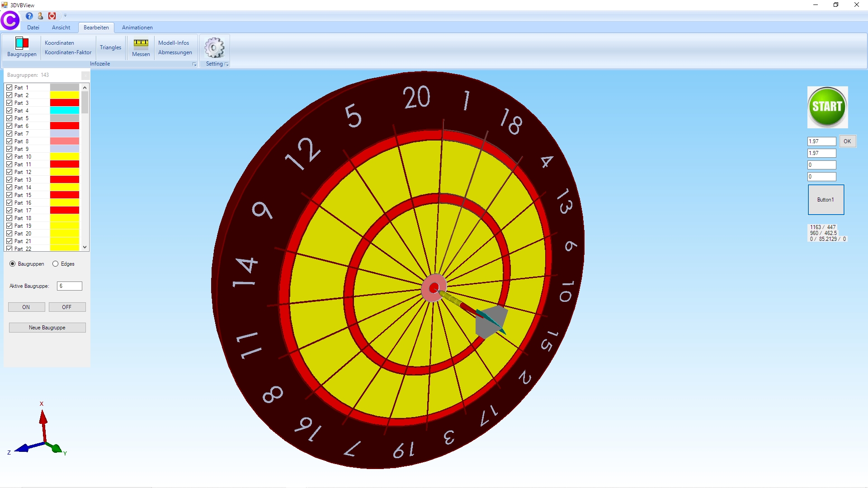Select the Messen ruler tool
868x488 pixels.
point(141,47)
